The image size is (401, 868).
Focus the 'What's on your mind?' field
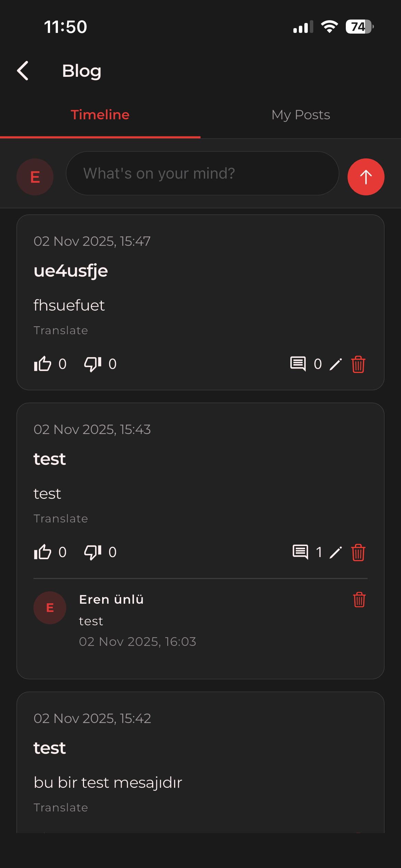tap(202, 173)
